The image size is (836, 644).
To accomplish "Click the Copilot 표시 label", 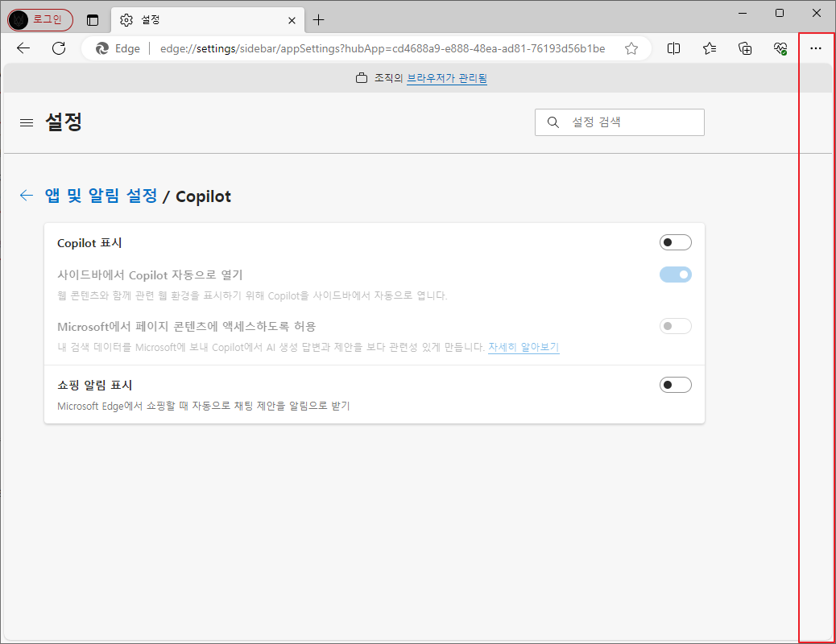I will click(x=89, y=243).
